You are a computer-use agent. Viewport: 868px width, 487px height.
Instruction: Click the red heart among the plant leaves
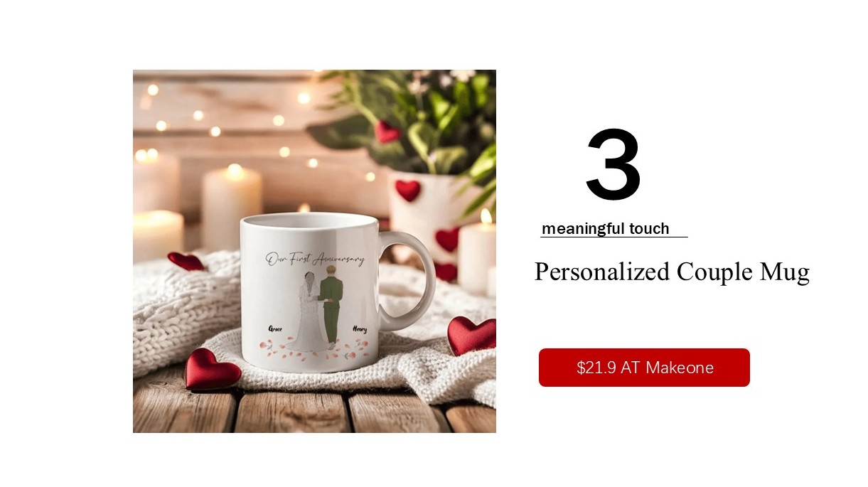coord(387,131)
